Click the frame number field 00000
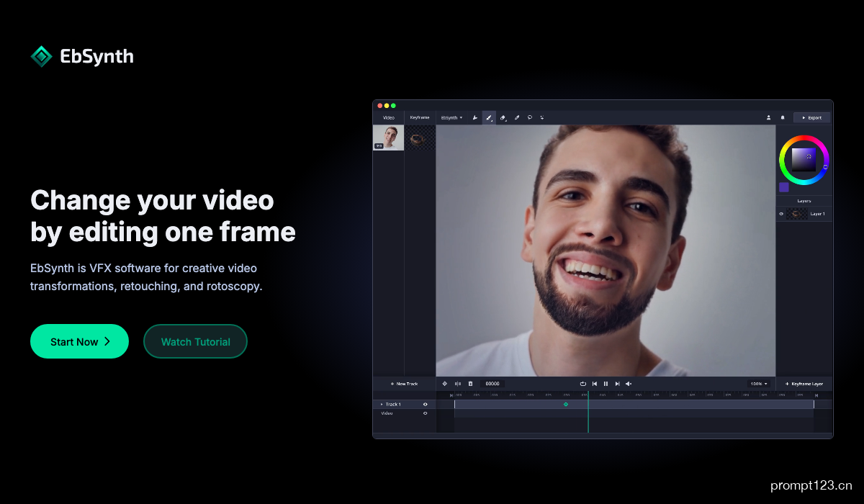Image resolution: width=864 pixels, height=504 pixels. 492,384
